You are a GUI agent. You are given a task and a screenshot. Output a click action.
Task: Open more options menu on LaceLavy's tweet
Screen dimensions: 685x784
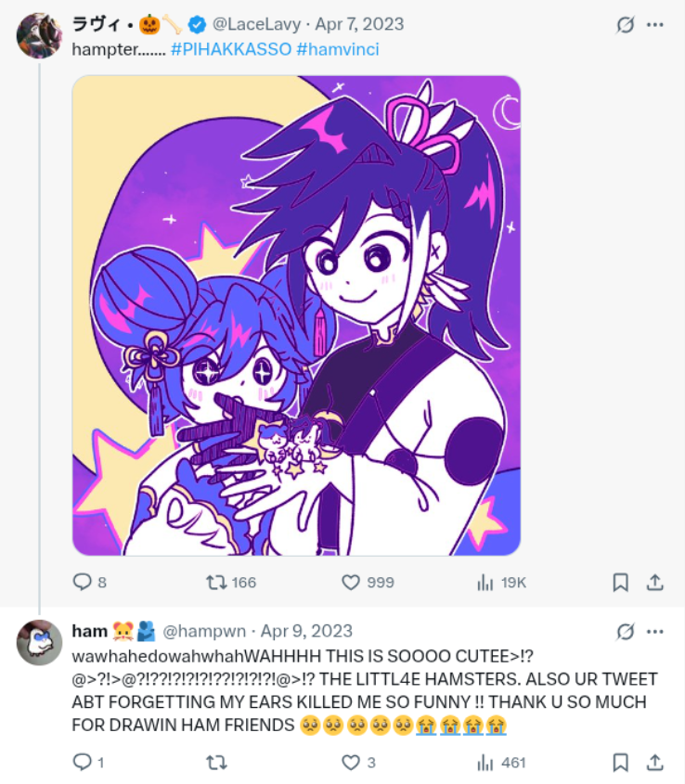click(x=654, y=24)
